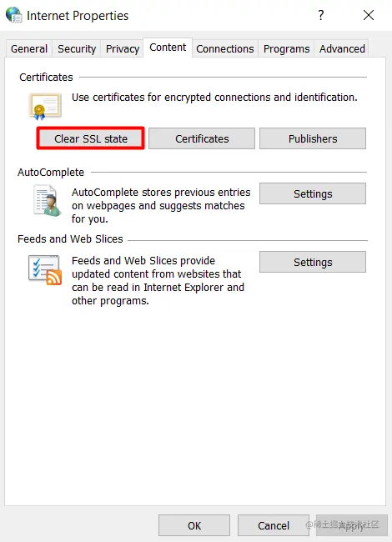Close the Internet Properties dialog
The width and height of the screenshot is (392, 542).
point(369,15)
